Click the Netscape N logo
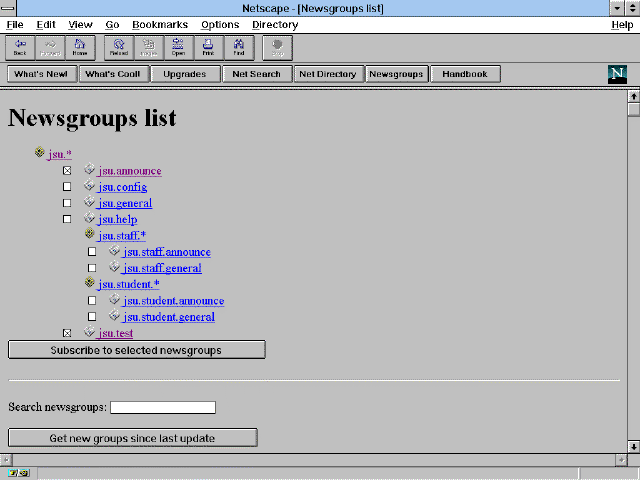640x480 pixels. click(617, 74)
